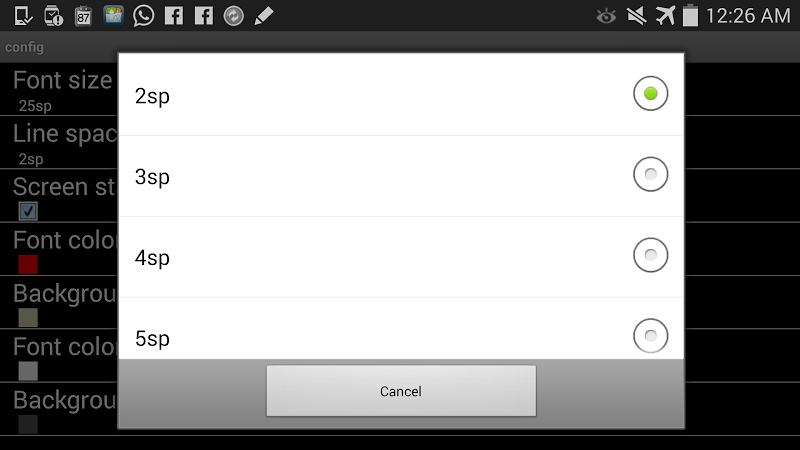
Task: Tap the first Facebook notification icon
Action: 173,16
